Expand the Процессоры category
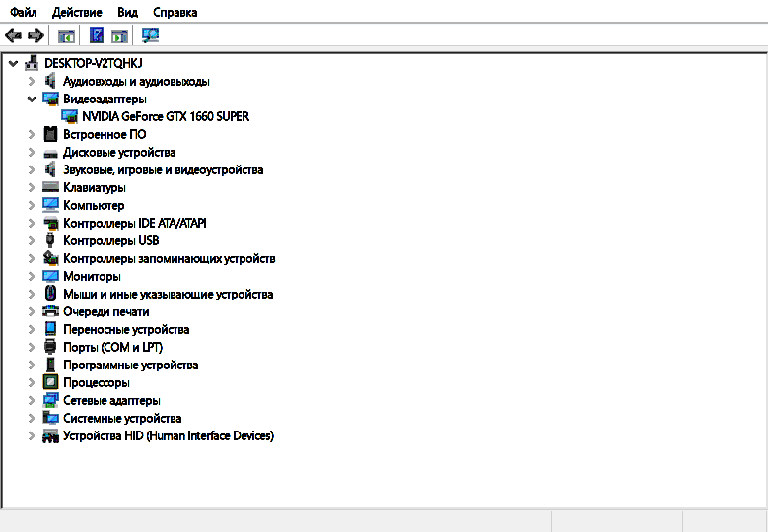 (x=32, y=382)
